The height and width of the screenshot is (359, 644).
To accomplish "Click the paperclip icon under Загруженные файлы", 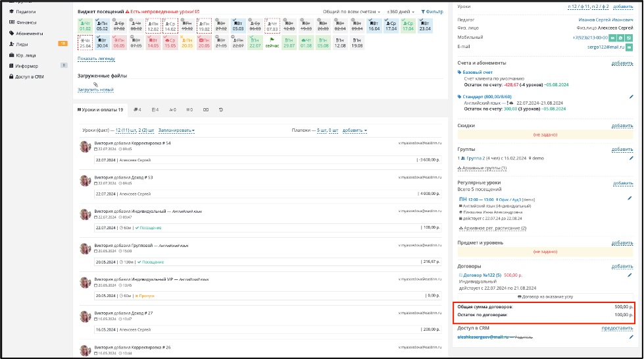I will pos(95,84).
